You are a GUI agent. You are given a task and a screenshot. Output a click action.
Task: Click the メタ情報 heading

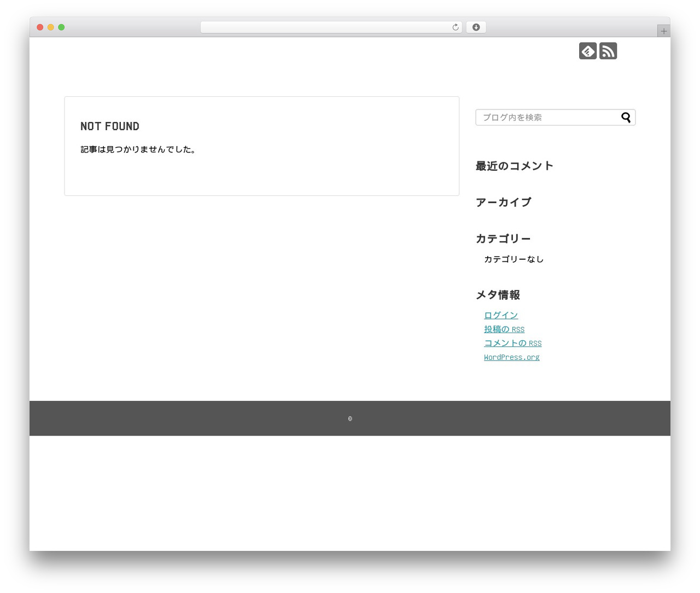(498, 295)
